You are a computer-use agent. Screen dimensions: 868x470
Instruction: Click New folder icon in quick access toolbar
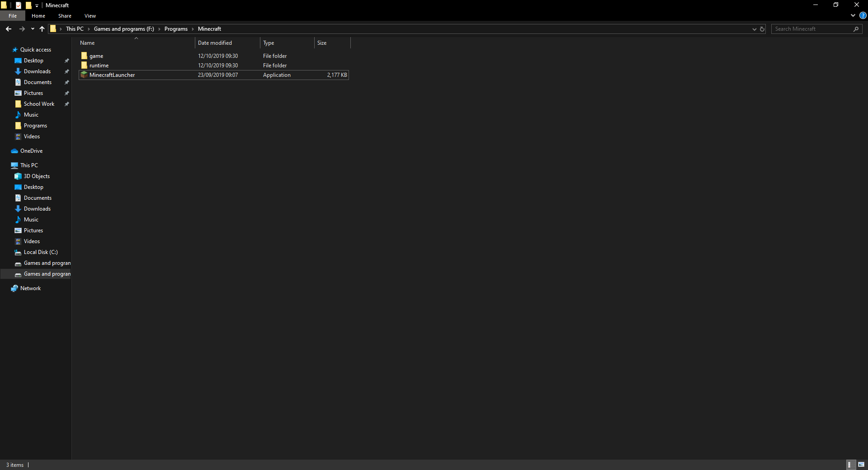(28, 5)
